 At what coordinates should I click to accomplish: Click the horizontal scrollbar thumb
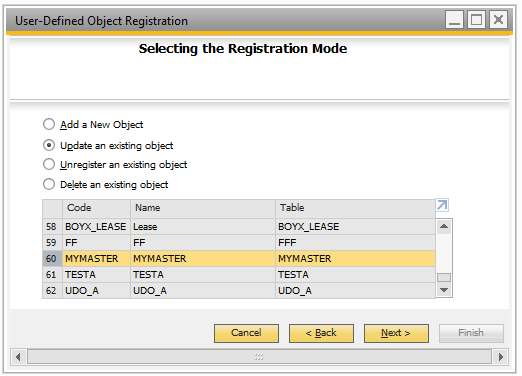(x=259, y=357)
